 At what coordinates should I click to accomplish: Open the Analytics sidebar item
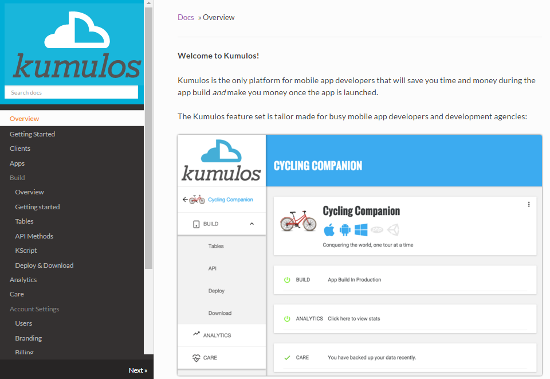tap(23, 280)
